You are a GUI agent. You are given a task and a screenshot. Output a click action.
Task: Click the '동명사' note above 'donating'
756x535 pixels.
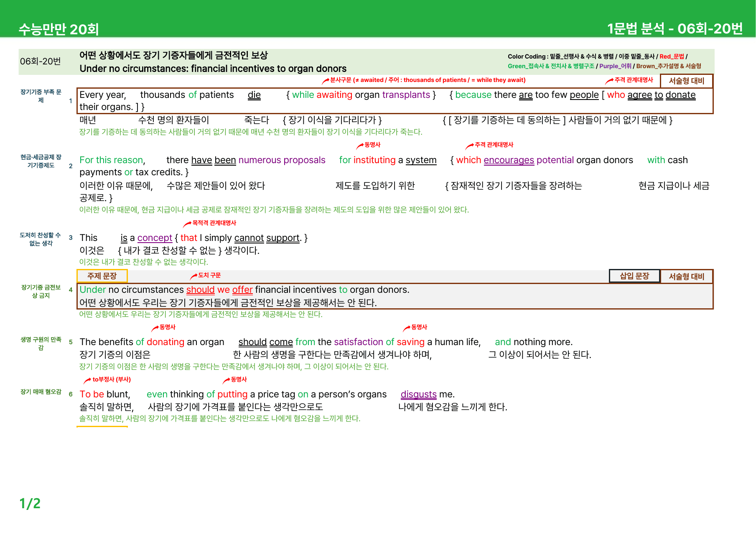click(164, 327)
